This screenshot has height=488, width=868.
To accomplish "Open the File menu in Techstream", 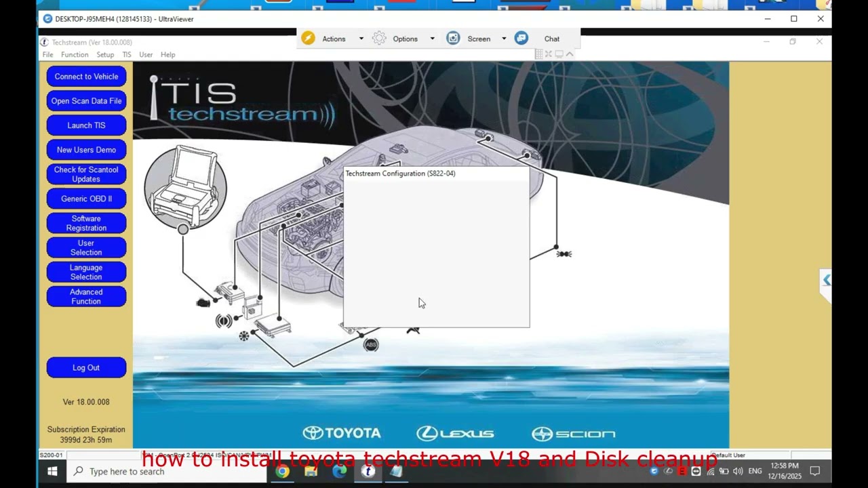I will pyautogui.click(x=47, y=55).
